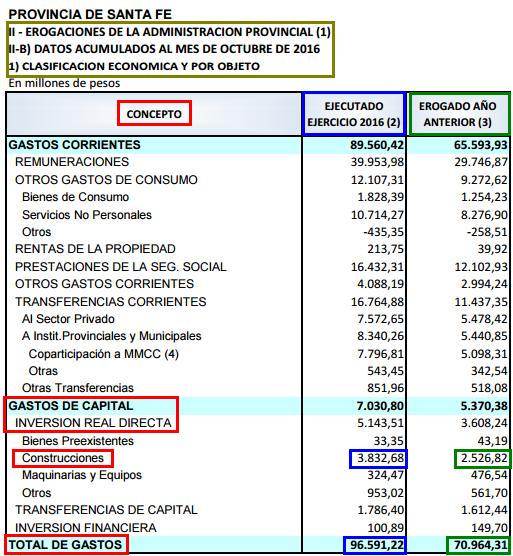Viewport: 513px width, 556px height.
Task: Click OTROS GASTOS CORRIENTES label
Action: click(x=105, y=284)
